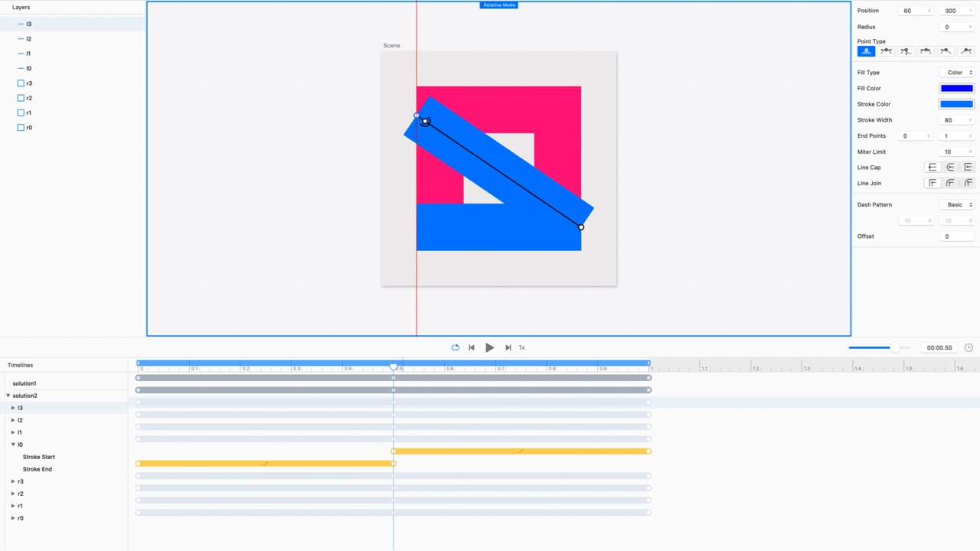Viewport: 980px width, 551px height.
Task: Click the Scene label above the canvas
Action: (x=391, y=45)
